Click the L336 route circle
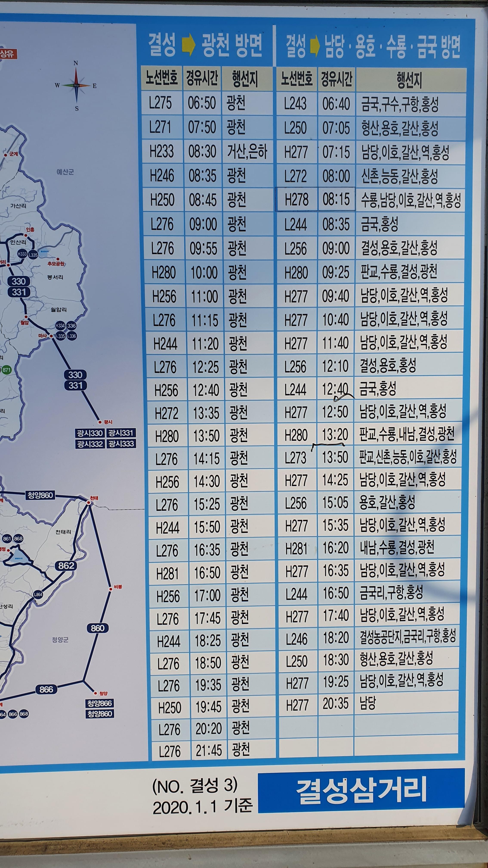This screenshot has width=488, height=868. tap(71, 336)
